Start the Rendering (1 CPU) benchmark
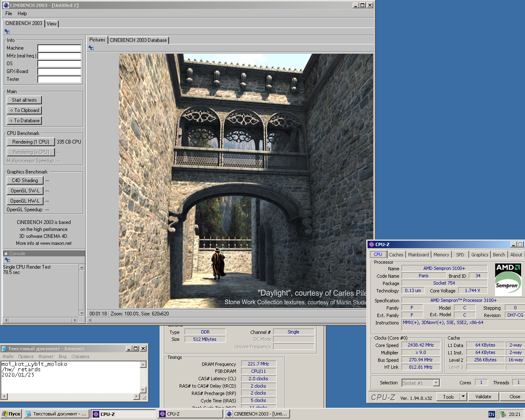Viewport: 525px width, 420px height. click(x=31, y=142)
